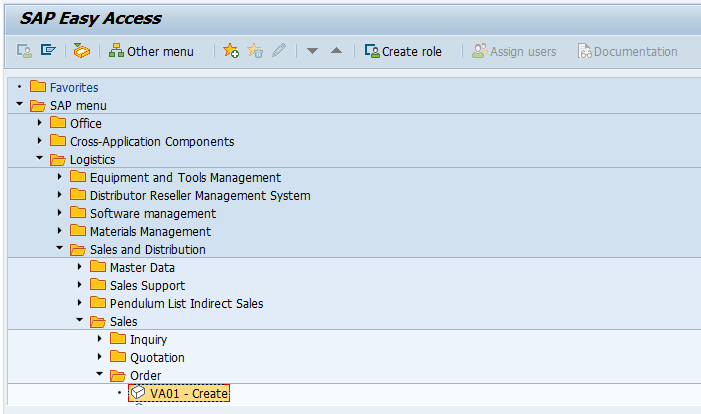This screenshot has width=701, height=414.
Task: Click the Move Favorites Down arrow
Action: click(x=312, y=51)
